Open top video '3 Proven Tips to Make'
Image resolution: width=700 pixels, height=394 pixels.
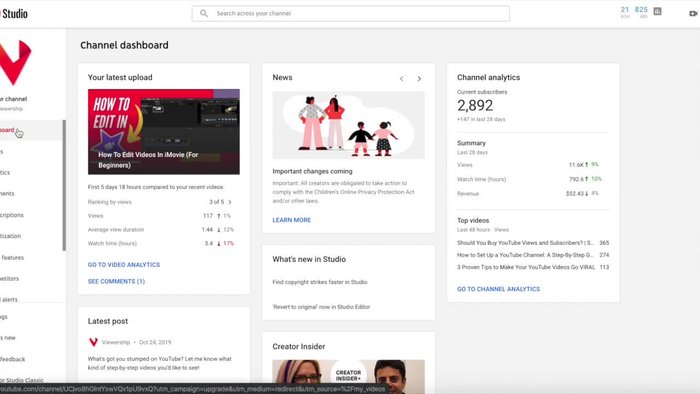point(526,267)
